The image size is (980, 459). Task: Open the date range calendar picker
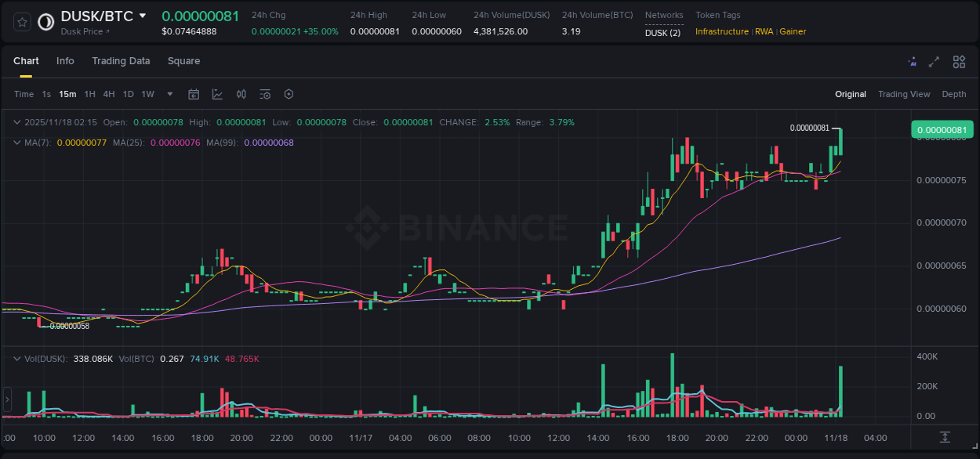pos(194,94)
